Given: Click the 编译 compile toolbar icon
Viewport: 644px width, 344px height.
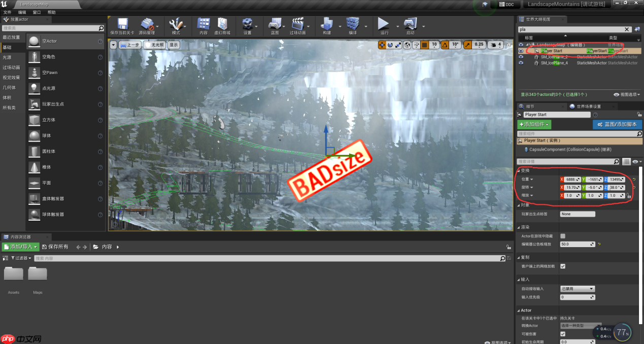Looking at the screenshot, I should pos(352,24).
